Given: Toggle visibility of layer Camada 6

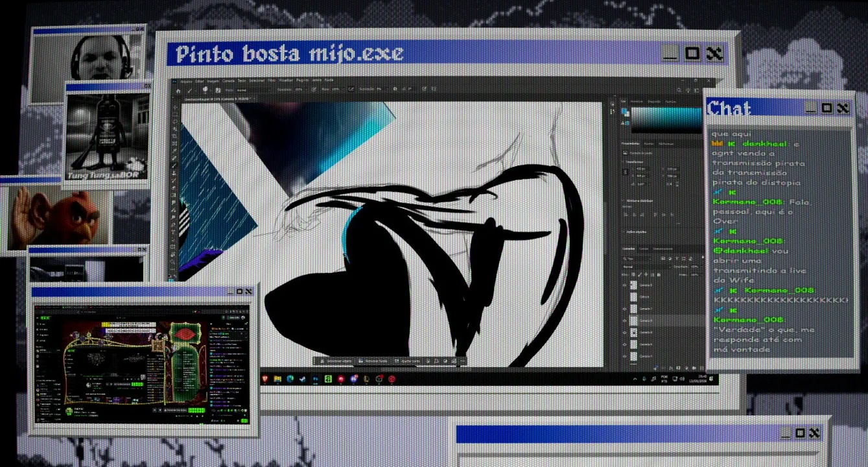Looking at the screenshot, I should pyautogui.click(x=624, y=332).
